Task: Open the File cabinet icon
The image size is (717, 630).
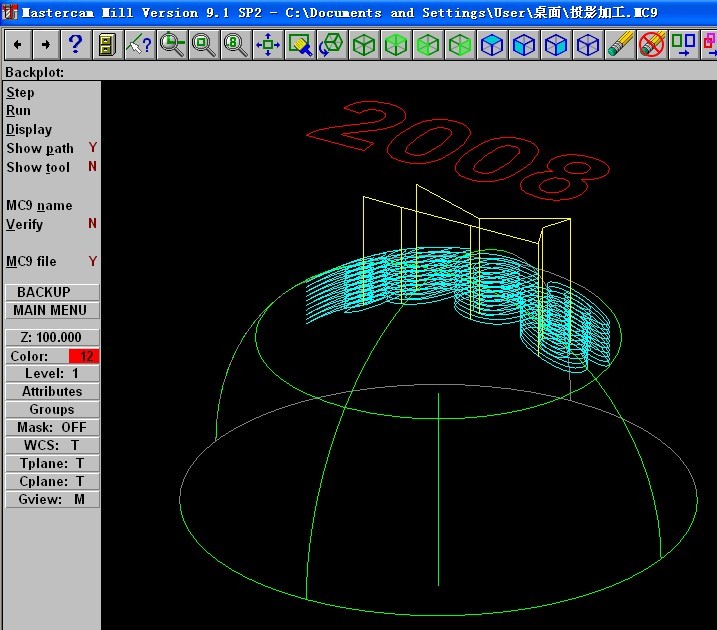Action: tap(107, 44)
